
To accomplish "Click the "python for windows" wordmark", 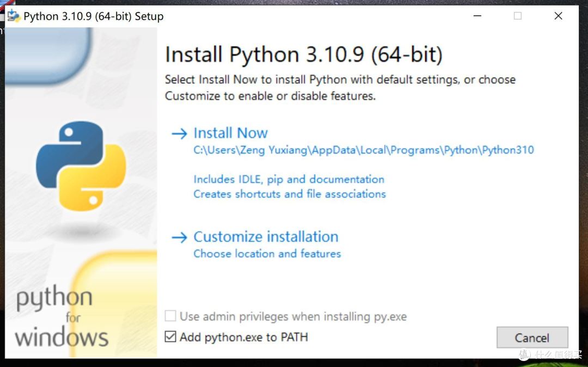I will (x=61, y=319).
